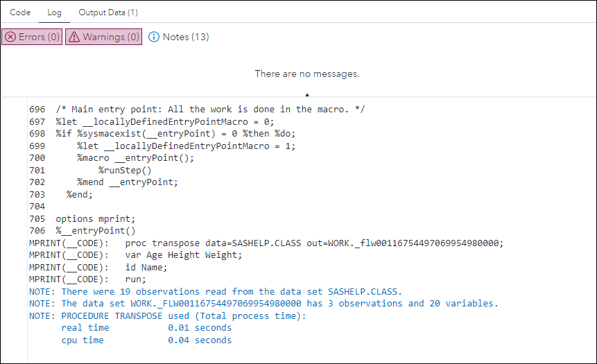Click the "There are no messages." text
Screen dimensions: 597x364
click(307, 73)
